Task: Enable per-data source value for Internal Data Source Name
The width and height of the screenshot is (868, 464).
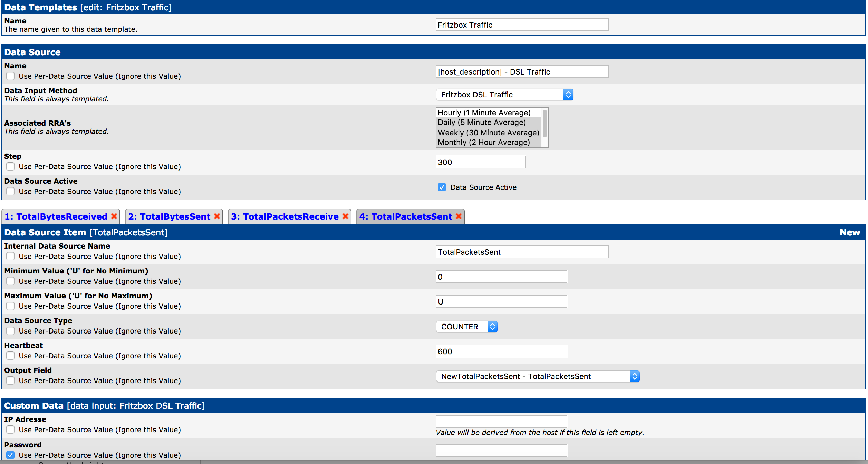Action: click(10, 256)
